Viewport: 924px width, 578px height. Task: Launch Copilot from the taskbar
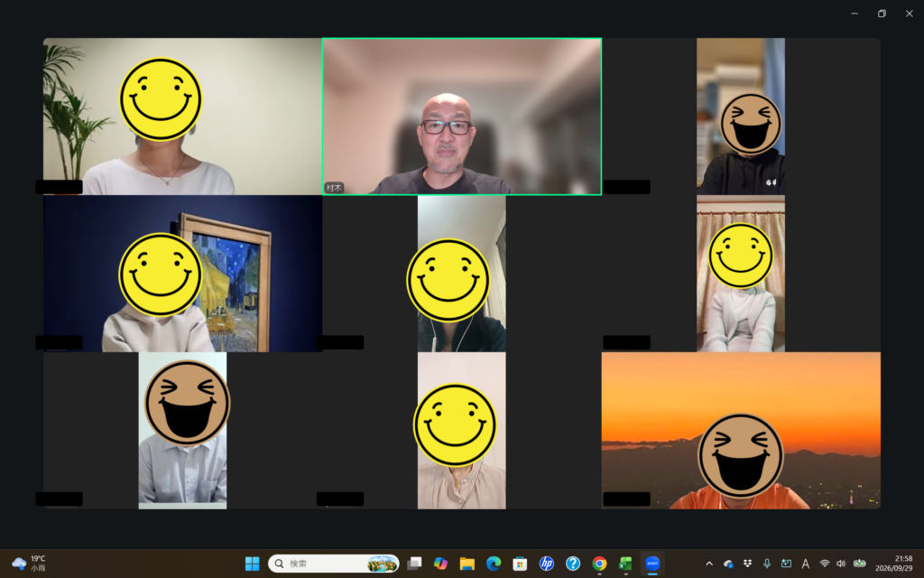[x=440, y=564]
